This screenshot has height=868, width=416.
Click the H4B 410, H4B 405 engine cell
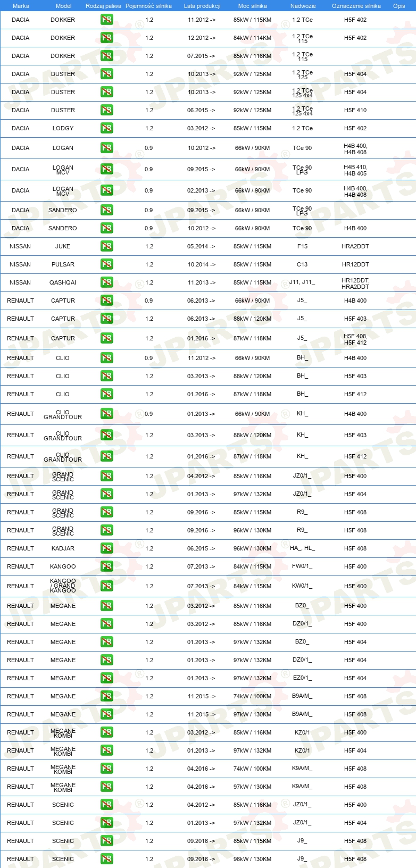coord(355,170)
